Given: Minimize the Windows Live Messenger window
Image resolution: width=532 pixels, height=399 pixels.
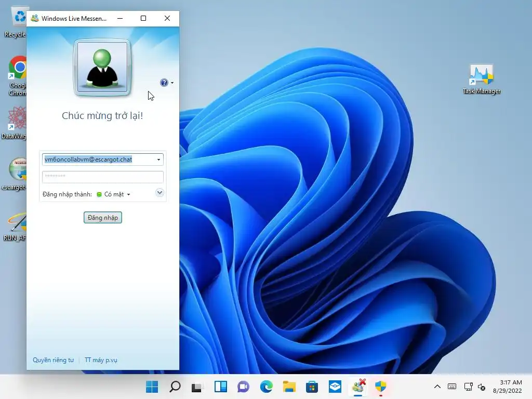Looking at the screenshot, I should [x=120, y=18].
